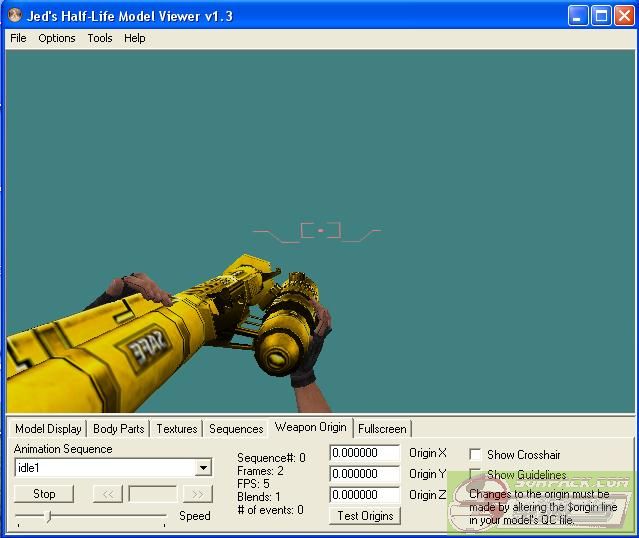Click the frame number field between step buttons
The height and width of the screenshot is (538, 639).
pos(153,494)
